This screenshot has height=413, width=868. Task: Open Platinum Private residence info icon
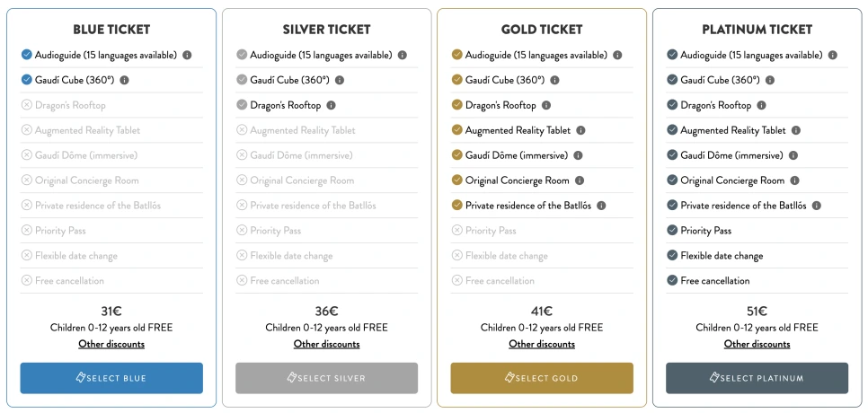click(817, 206)
